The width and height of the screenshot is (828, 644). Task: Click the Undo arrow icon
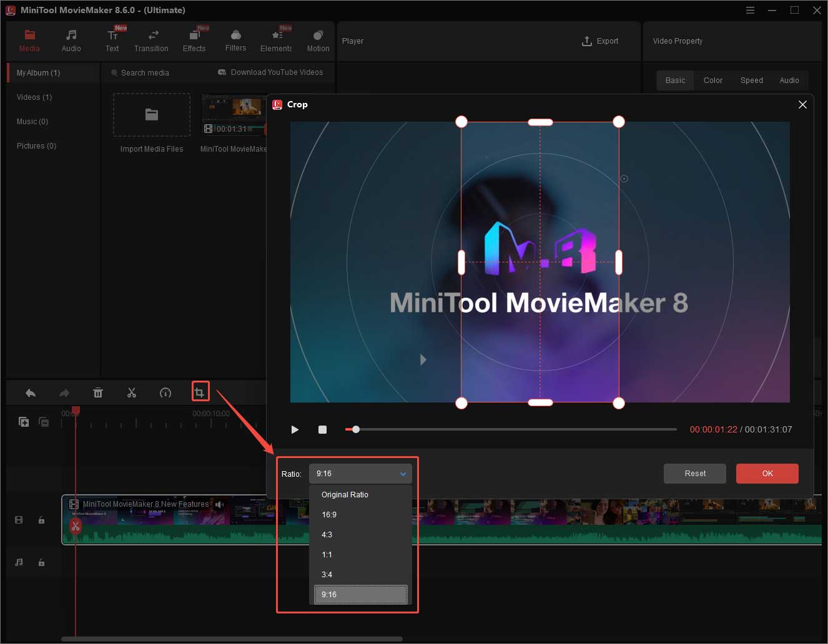[x=31, y=393]
